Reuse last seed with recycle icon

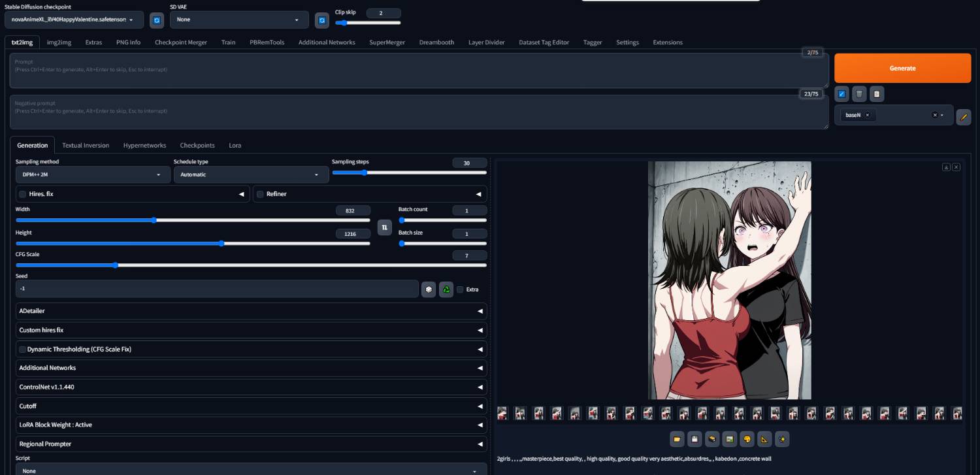click(446, 289)
